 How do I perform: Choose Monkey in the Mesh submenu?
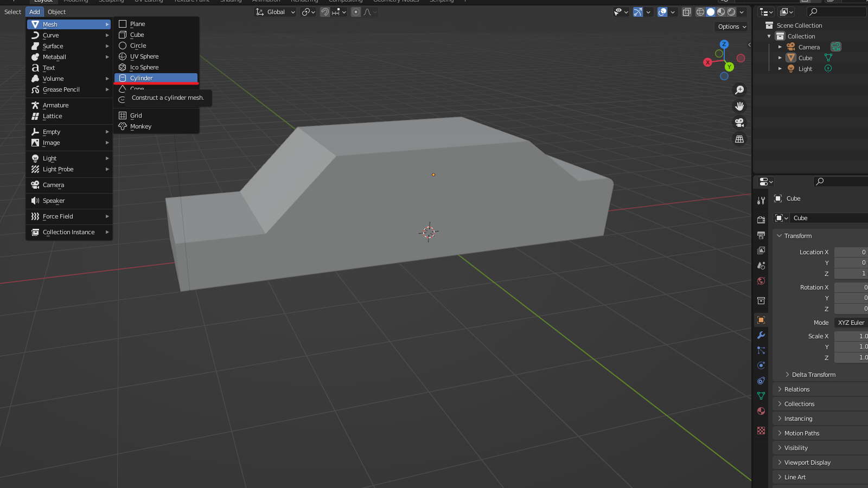pos(156,126)
